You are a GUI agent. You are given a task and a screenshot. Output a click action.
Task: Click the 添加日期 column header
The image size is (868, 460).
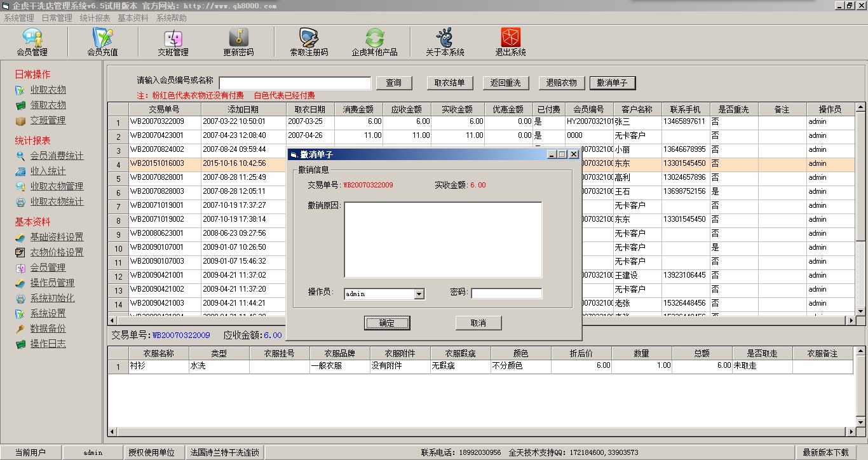243,109
